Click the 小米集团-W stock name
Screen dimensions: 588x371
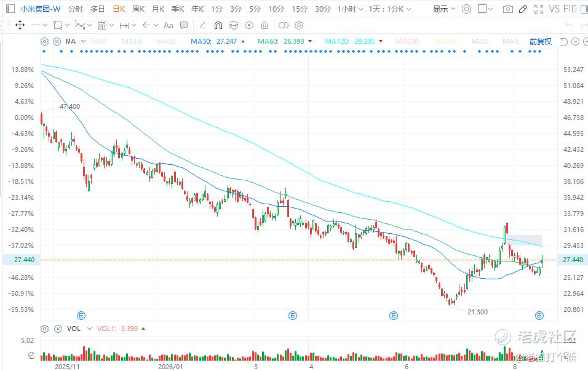(x=40, y=9)
